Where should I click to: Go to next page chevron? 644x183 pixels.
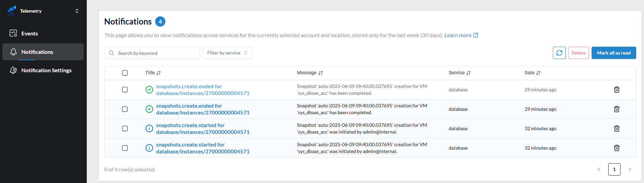coord(630,169)
